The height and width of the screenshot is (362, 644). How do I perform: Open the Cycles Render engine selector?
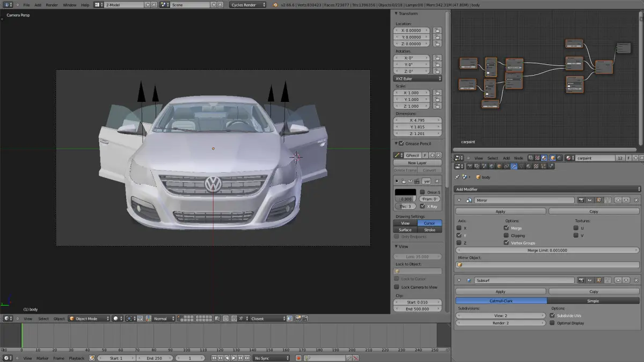[247, 5]
